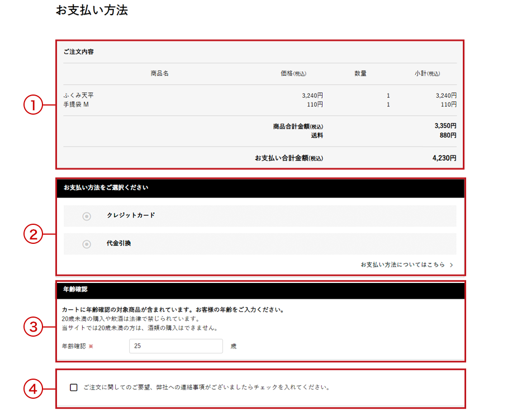Click the クレジットカード option label
This screenshot has height=420, width=531.
pos(131,215)
